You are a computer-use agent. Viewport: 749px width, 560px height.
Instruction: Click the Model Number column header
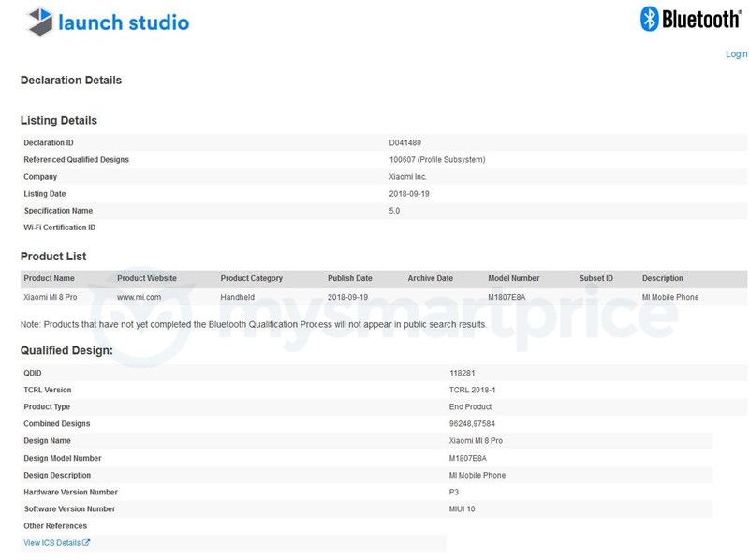[513, 278]
